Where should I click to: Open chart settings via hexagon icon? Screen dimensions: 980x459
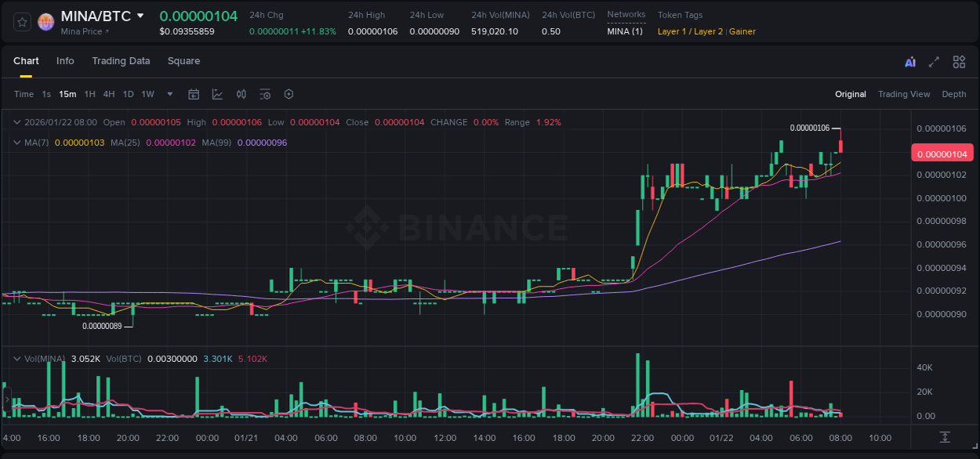[x=289, y=94]
